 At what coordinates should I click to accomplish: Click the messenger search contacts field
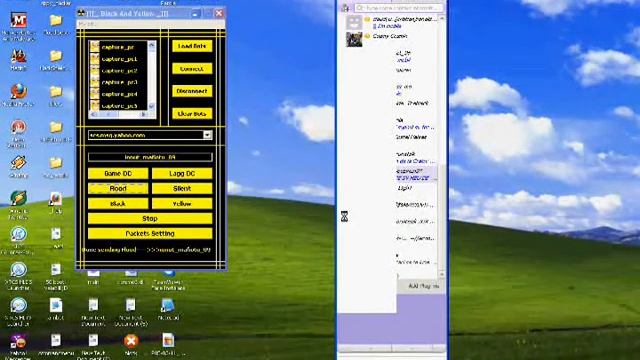pos(399,8)
